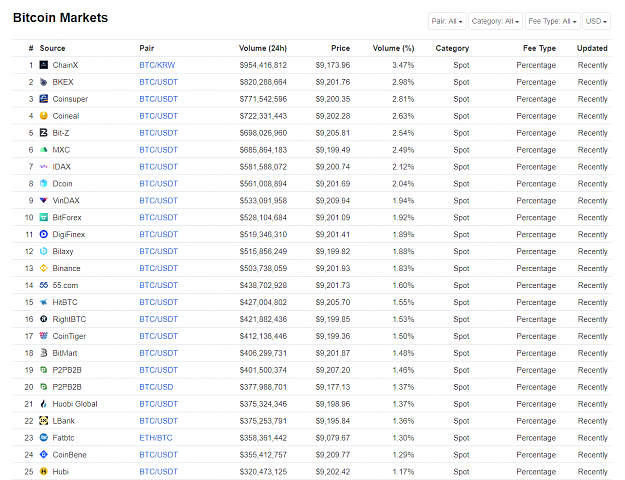Click the HitBTC logo icon
625x480 pixels.
[43, 302]
